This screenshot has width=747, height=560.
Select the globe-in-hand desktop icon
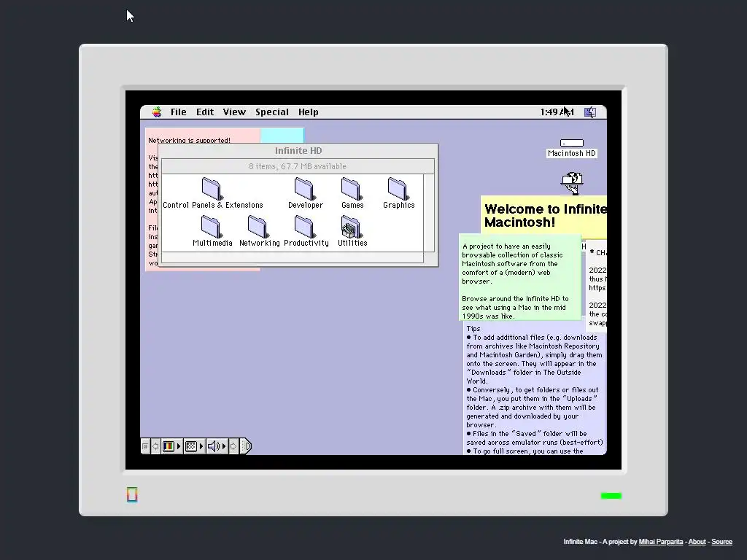click(572, 183)
